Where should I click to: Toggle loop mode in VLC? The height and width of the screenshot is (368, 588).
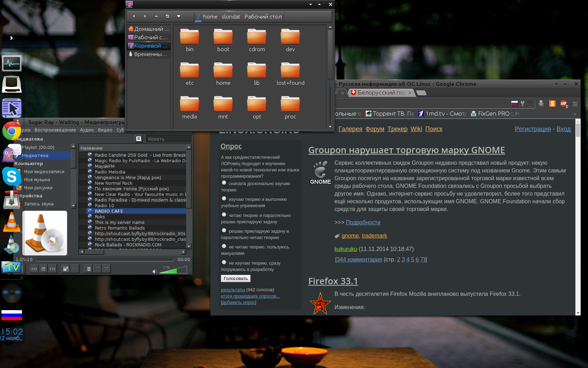97,269
